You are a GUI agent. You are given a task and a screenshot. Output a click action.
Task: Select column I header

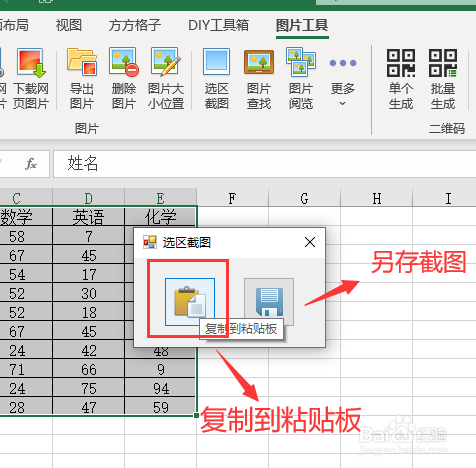[x=444, y=198]
